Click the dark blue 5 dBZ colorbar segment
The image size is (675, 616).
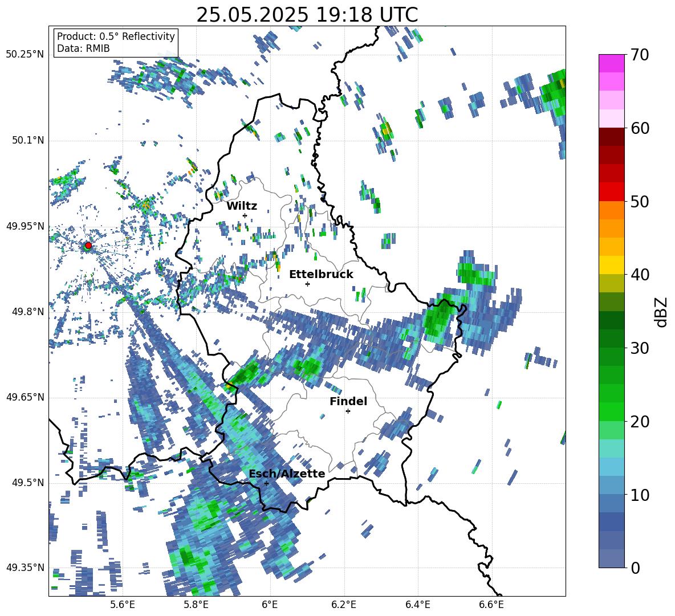pyautogui.click(x=611, y=521)
